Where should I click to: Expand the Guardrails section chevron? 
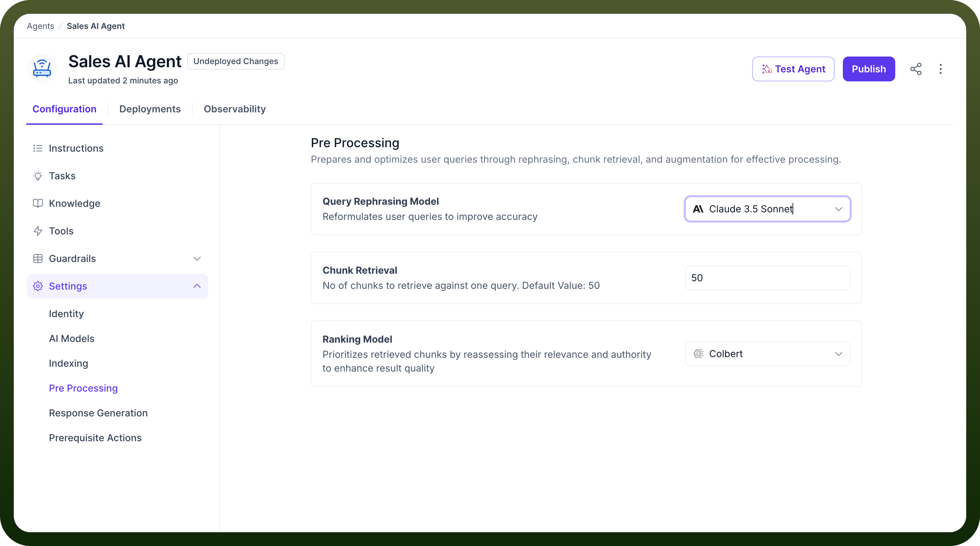[197, 259]
